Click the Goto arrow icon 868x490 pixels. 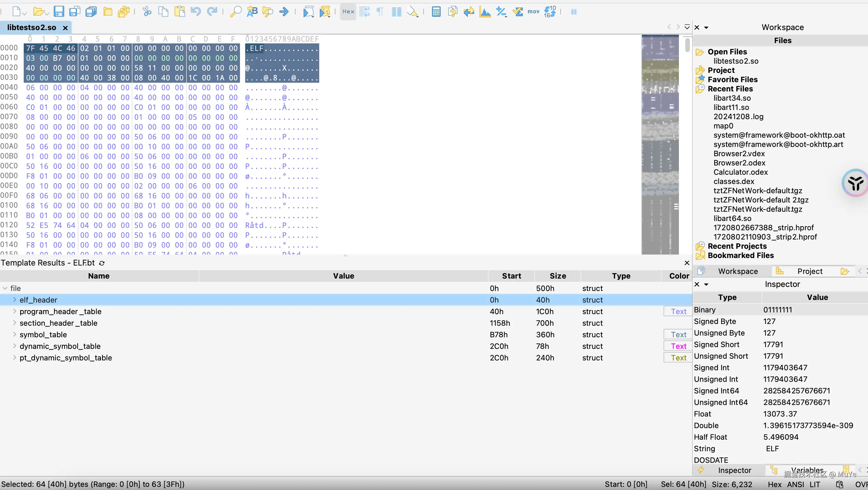pos(284,12)
